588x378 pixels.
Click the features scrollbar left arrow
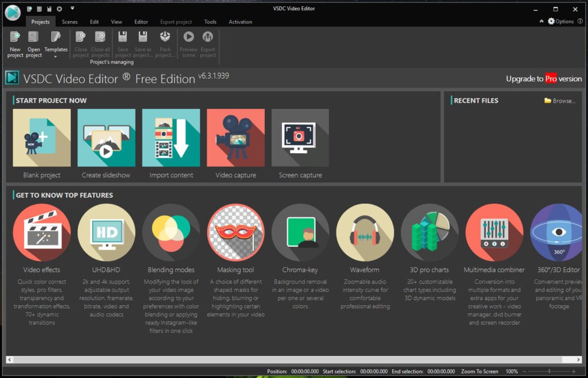(x=10, y=360)
